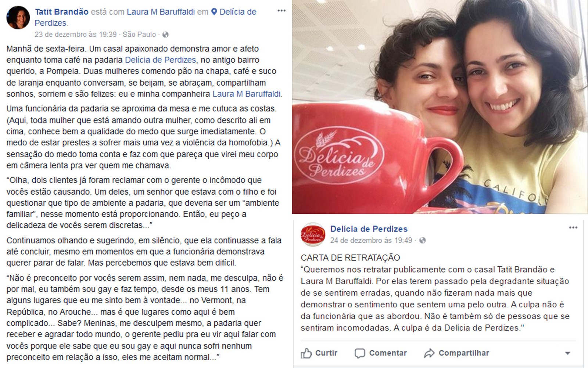Click the 24 de dezembro às 19:49 timestamp

(x=371, y=241)
